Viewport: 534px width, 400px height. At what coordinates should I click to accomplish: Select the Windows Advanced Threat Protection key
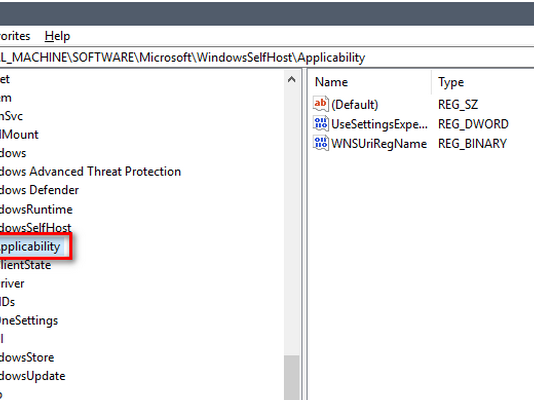point(90,172)
